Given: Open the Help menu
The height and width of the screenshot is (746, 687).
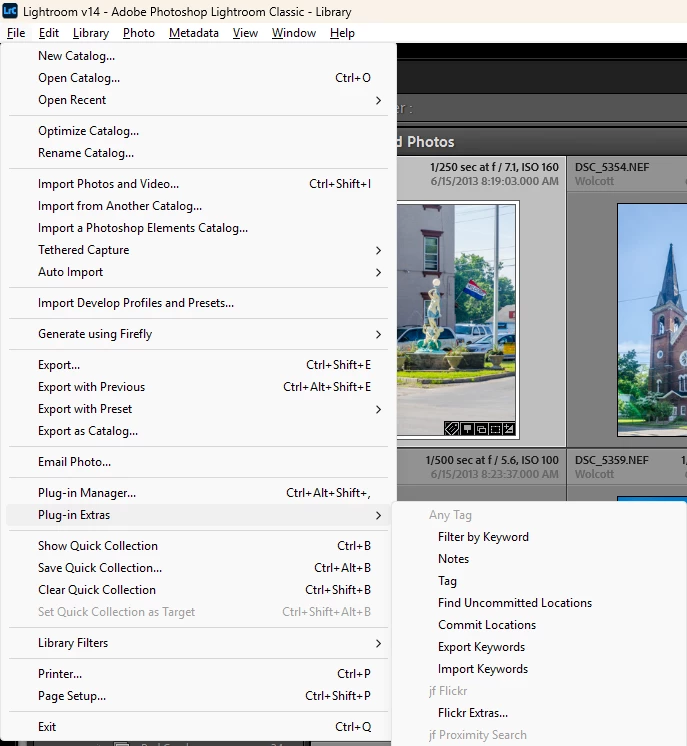Looking at the screenshot, I should pyautogui.click(x=342, y=33).
